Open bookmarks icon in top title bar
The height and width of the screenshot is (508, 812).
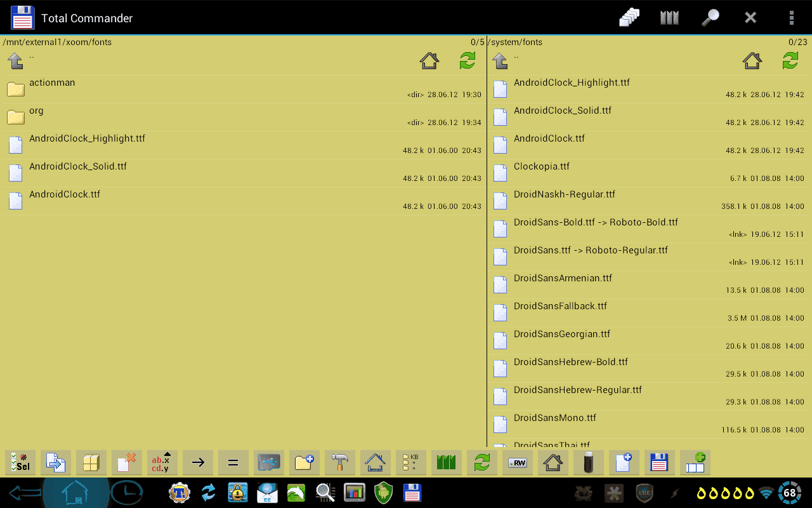pos(669,18)
